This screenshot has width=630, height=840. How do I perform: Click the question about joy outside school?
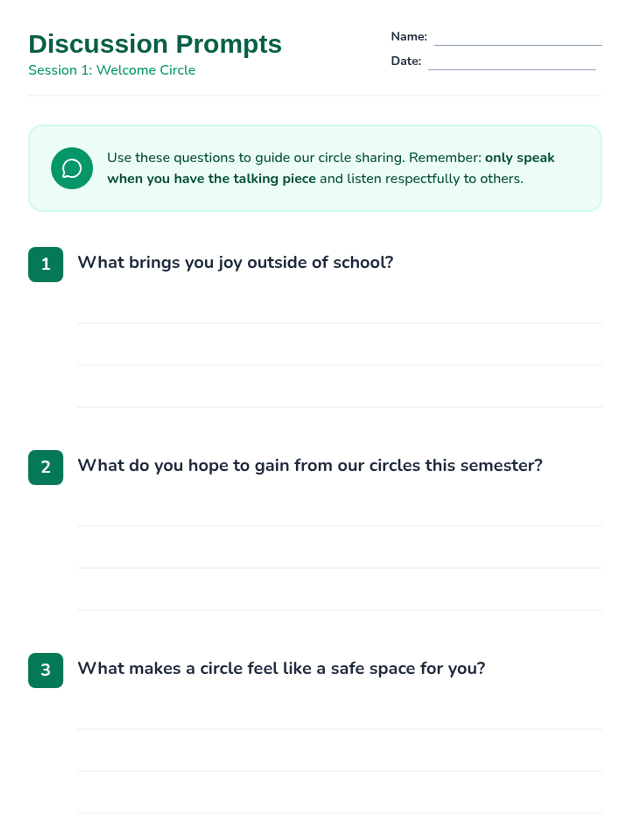[x=235, y=262]
